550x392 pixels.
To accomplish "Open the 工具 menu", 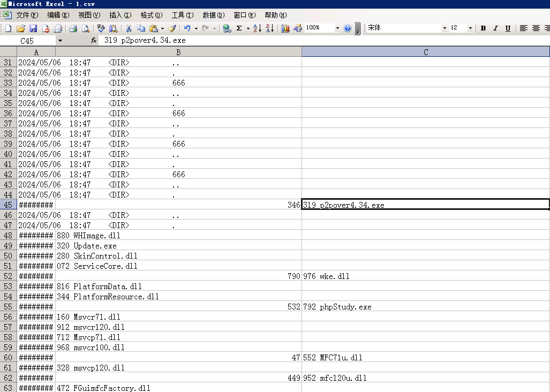I will tap(183, 15).
